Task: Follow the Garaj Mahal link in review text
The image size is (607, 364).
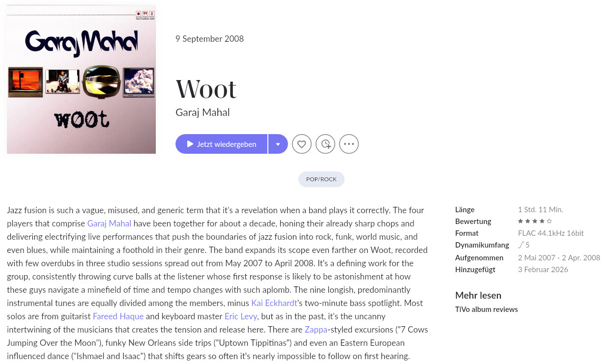Action: click(x=109, y=224)
